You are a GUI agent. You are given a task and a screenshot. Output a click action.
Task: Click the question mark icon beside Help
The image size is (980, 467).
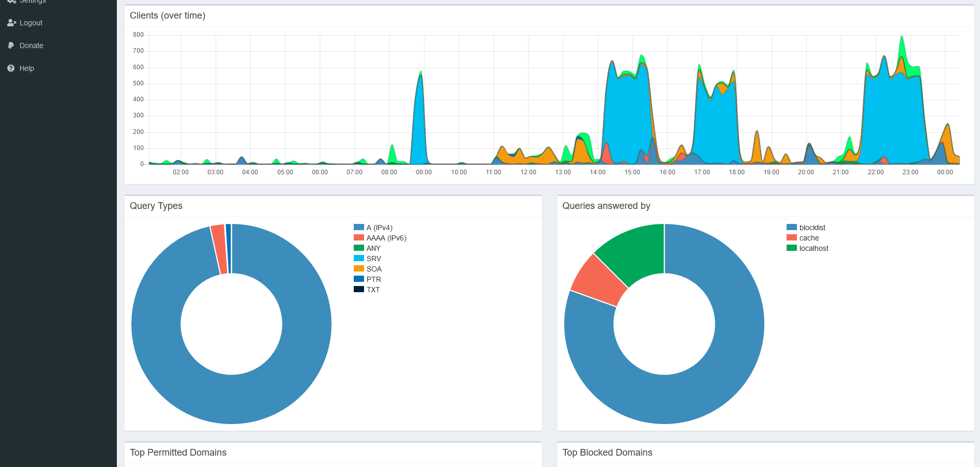(x=11, y=68)
